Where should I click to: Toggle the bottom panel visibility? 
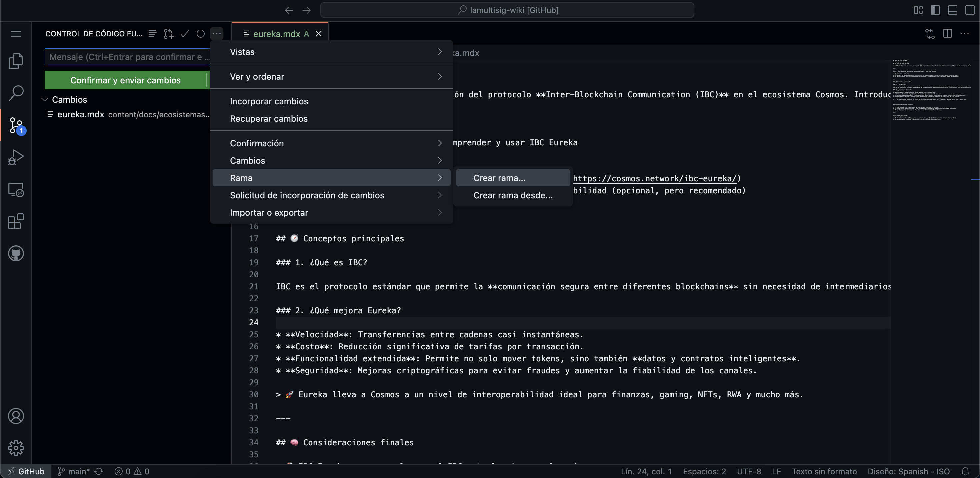click(x=953, y=10)
